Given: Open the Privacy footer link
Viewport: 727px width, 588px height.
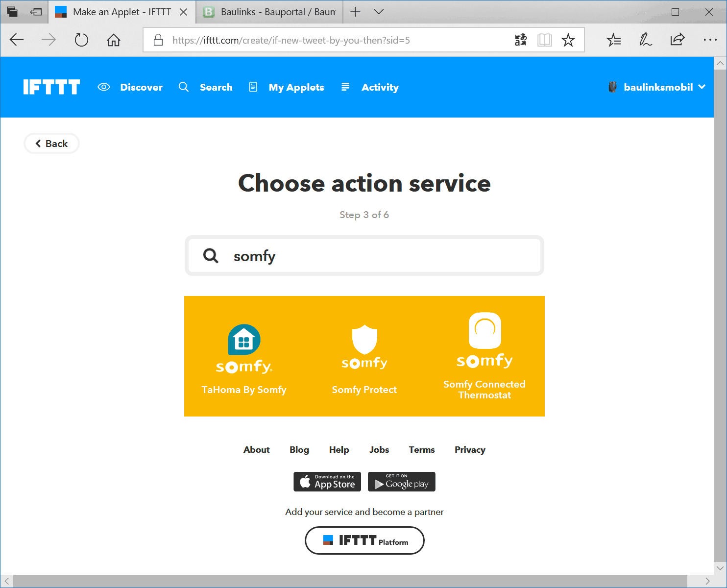Looking at the screenshot, I should (x=470, y=450).
